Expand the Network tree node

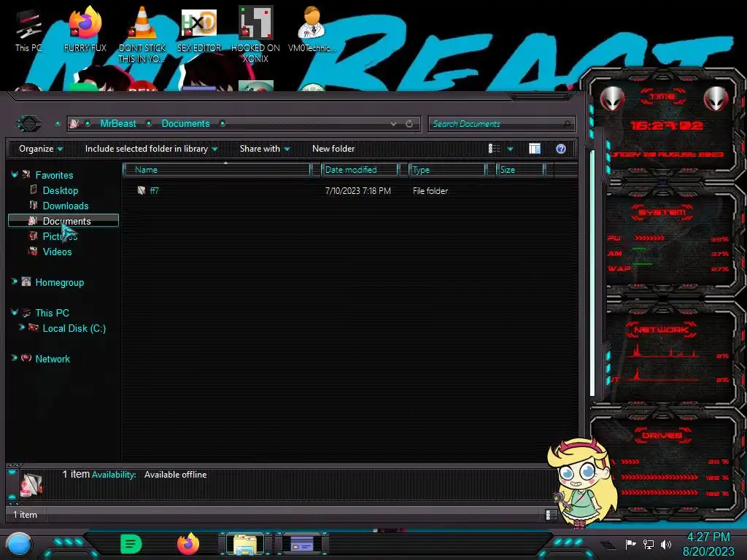pos(15,358)
